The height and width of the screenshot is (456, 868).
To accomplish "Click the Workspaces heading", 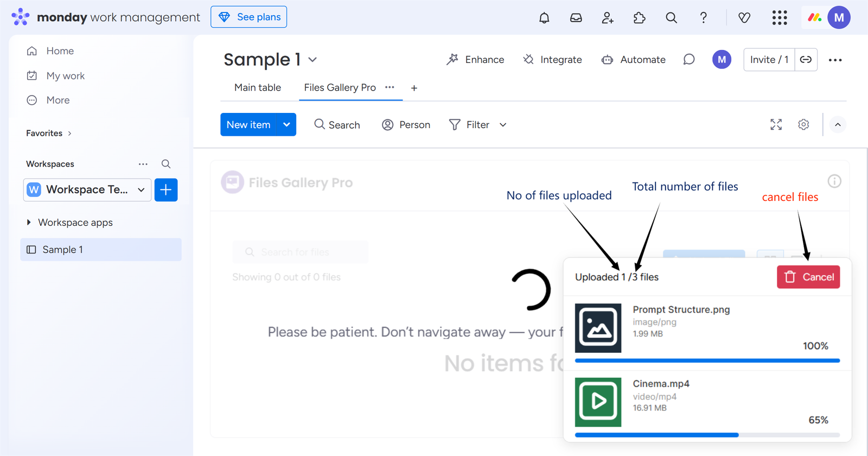I will (50, 164).
